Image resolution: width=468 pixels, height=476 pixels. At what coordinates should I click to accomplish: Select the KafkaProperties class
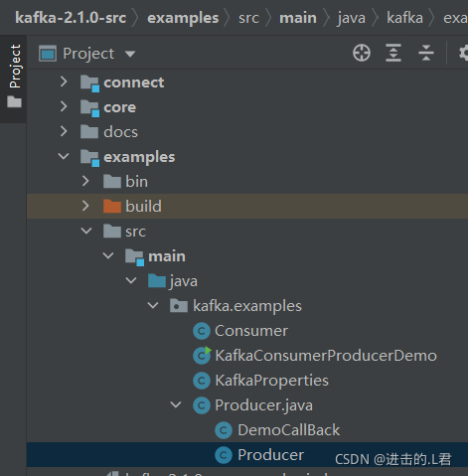click(x=272, y=381)
